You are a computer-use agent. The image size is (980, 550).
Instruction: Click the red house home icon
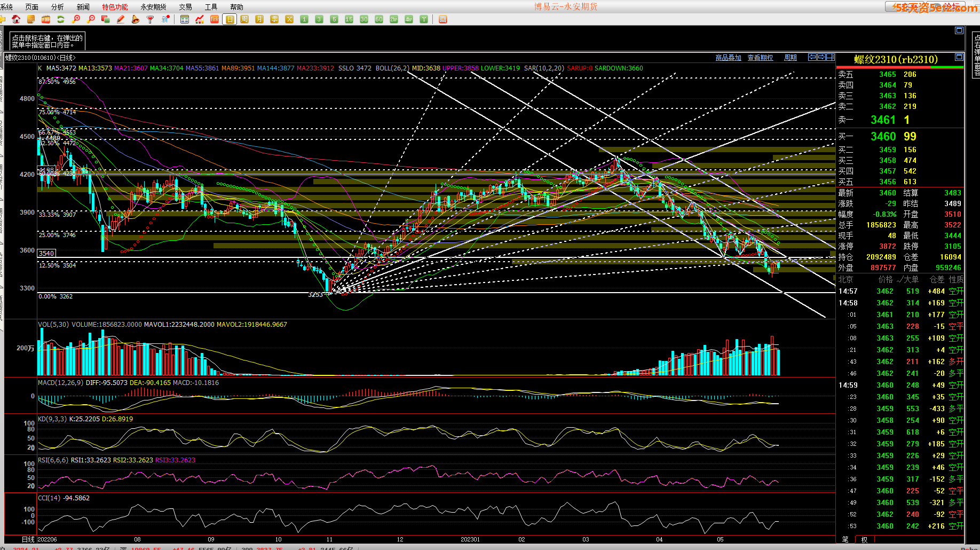(x=16, y=19)
